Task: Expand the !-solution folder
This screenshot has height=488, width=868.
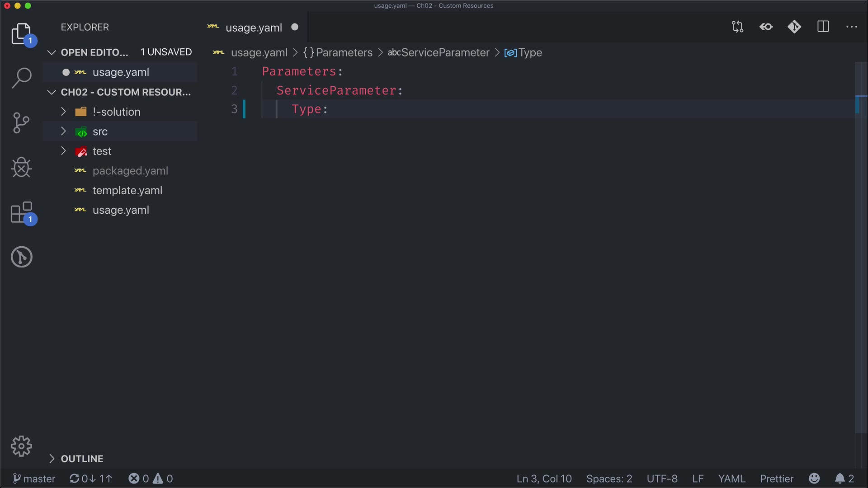Action: (x=116, y=112)
